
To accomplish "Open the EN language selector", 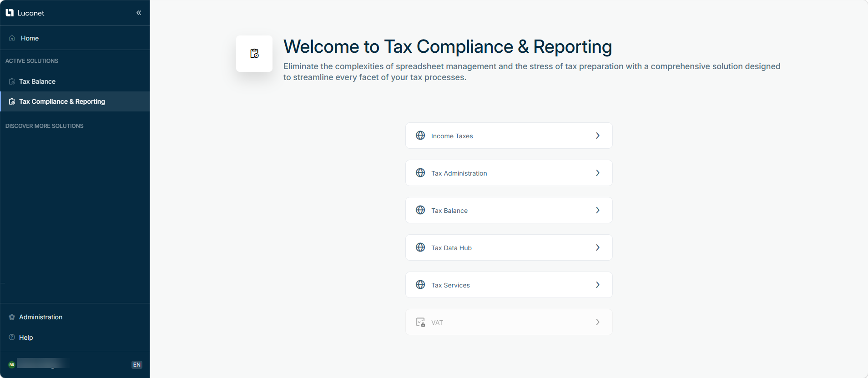I will 137,365.
